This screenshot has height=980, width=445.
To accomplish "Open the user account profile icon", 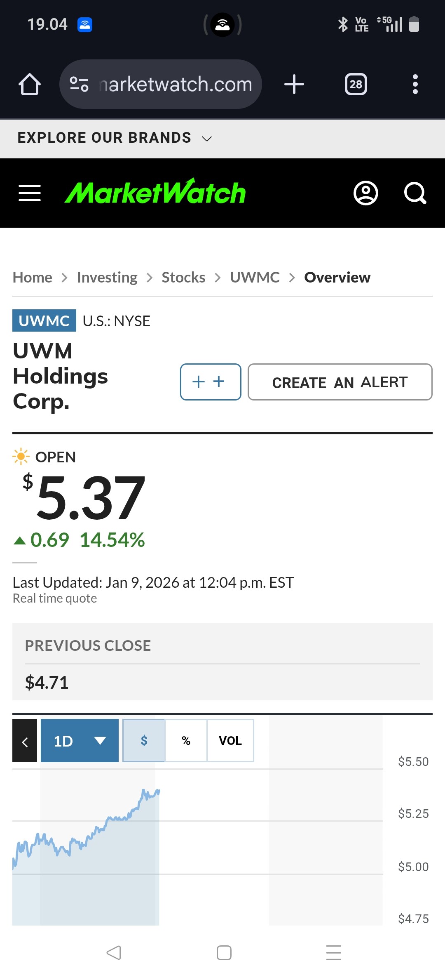I will pos(365,193).
